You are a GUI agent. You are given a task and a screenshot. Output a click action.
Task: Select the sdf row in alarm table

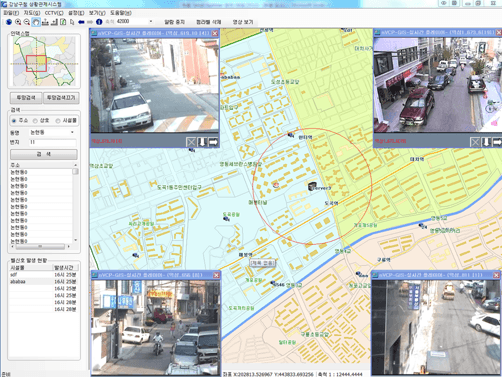44,275
